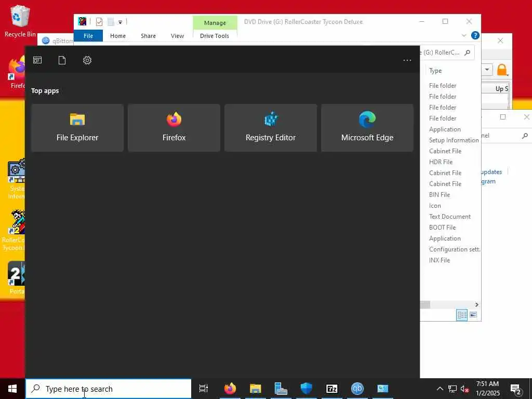
Task: Launch Microsoft Edge tile
Action: pyautogui.click(x=367, y=128)
